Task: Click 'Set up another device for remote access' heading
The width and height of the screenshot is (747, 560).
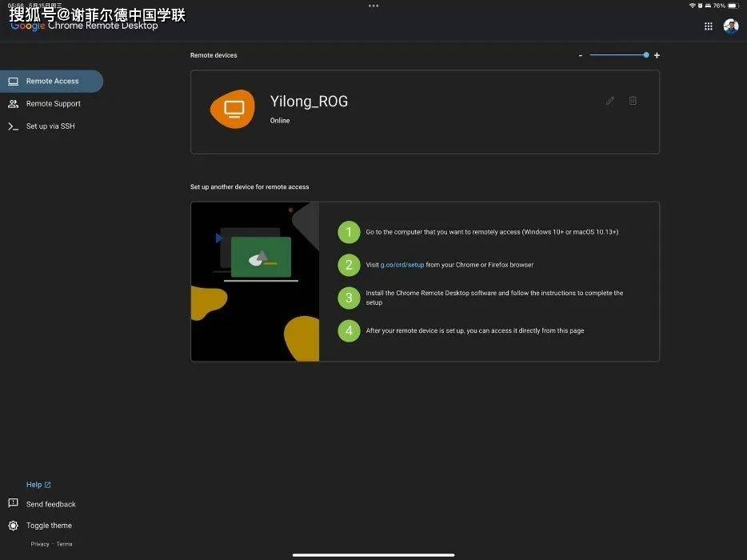Action: pyautogui.click(x=250, y=187)
